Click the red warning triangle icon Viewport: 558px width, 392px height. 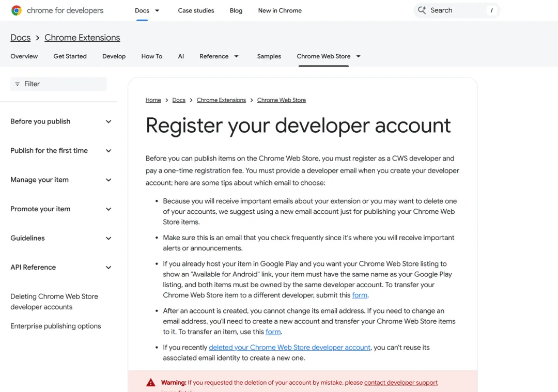[151, 382]
